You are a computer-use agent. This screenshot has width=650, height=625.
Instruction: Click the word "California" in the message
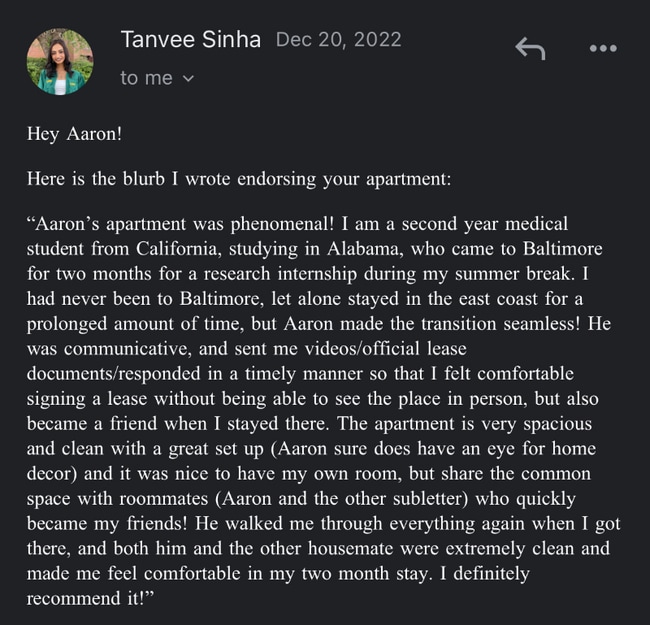coord(177,249)
